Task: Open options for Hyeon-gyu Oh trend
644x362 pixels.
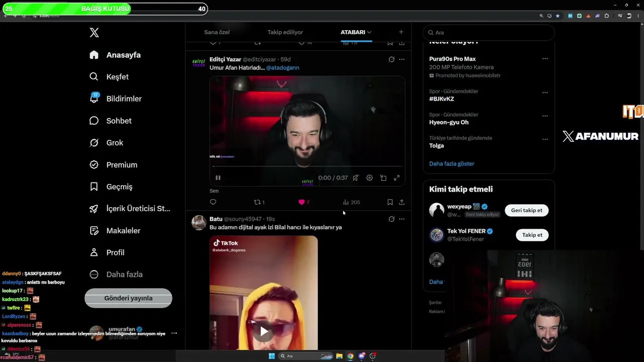Action: (x=545, y=116)
